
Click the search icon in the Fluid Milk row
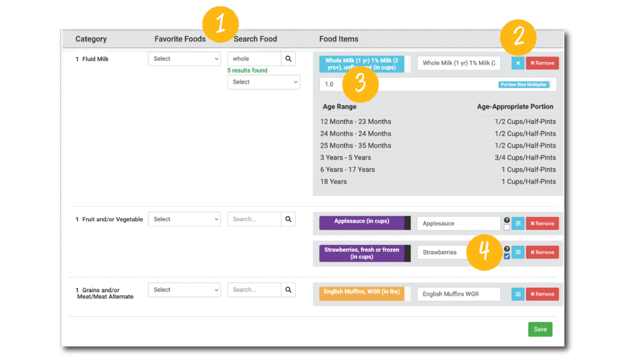(x=289, y=59)
